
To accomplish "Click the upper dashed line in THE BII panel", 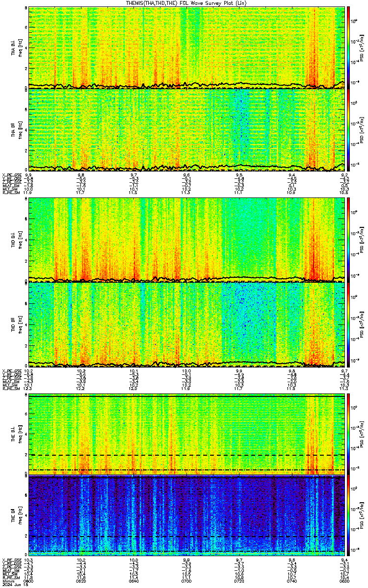I will tap(186, 537).
